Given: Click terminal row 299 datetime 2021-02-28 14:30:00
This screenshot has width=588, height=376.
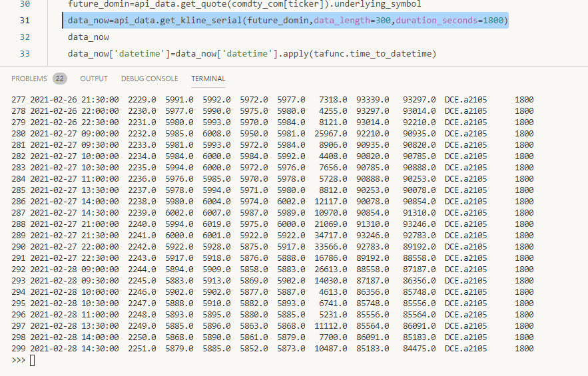Looking at the screenshot, I should coord(75,349).
